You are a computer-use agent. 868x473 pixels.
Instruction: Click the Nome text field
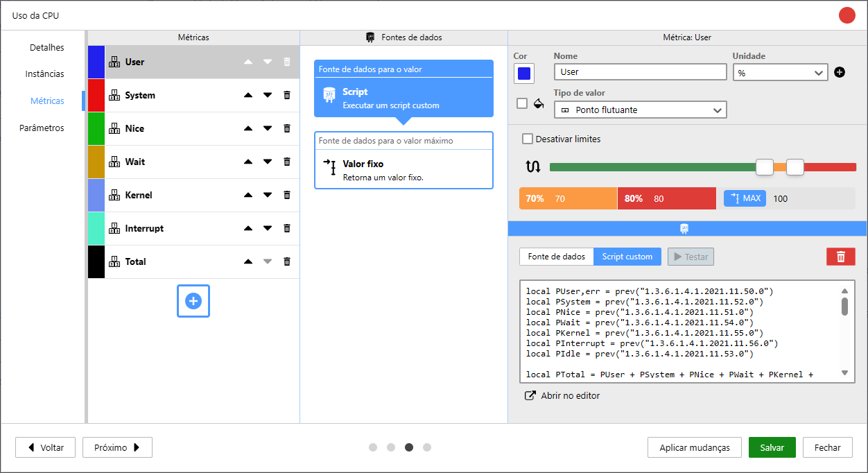(640, 71)
